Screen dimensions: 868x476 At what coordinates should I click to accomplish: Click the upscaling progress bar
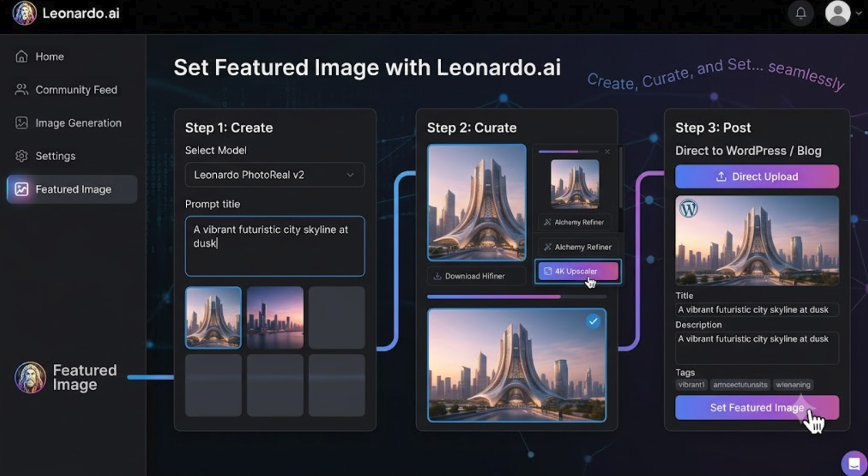coord(517,296)
